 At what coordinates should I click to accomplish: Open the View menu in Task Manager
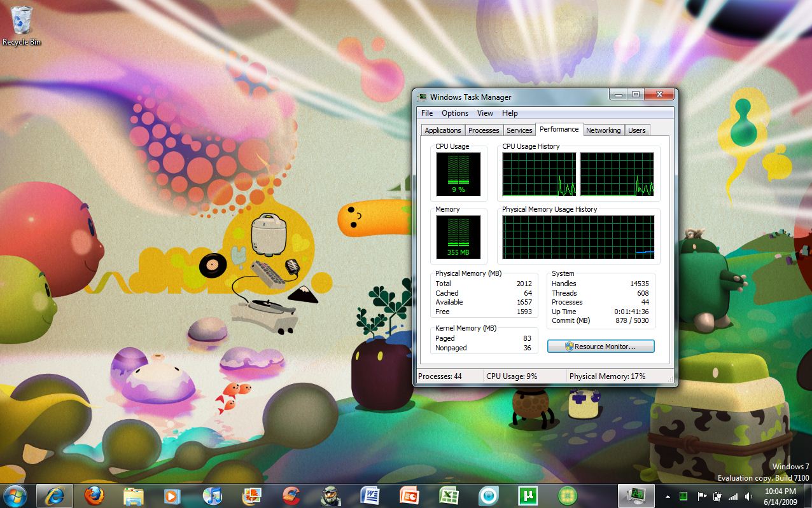coord(485,113)
